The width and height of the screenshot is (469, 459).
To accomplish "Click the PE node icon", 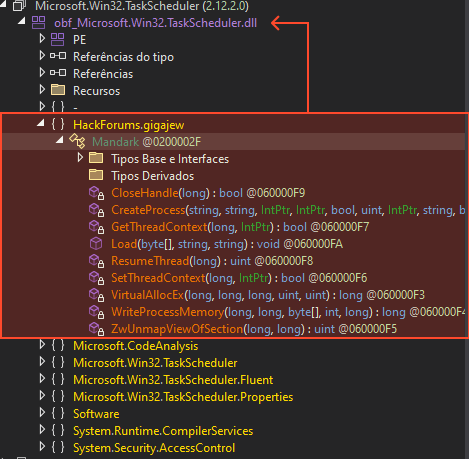I will [57, 39].
